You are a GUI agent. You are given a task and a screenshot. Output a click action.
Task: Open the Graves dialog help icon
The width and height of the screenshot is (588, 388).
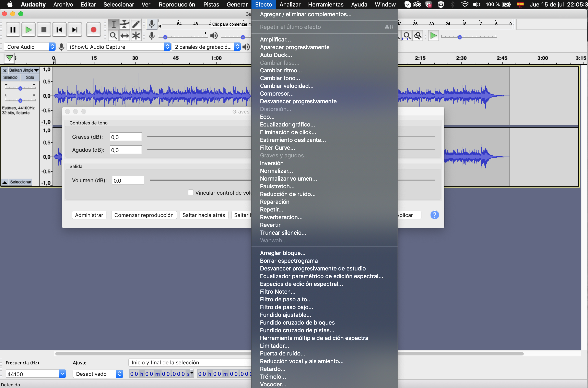[435, 215]
